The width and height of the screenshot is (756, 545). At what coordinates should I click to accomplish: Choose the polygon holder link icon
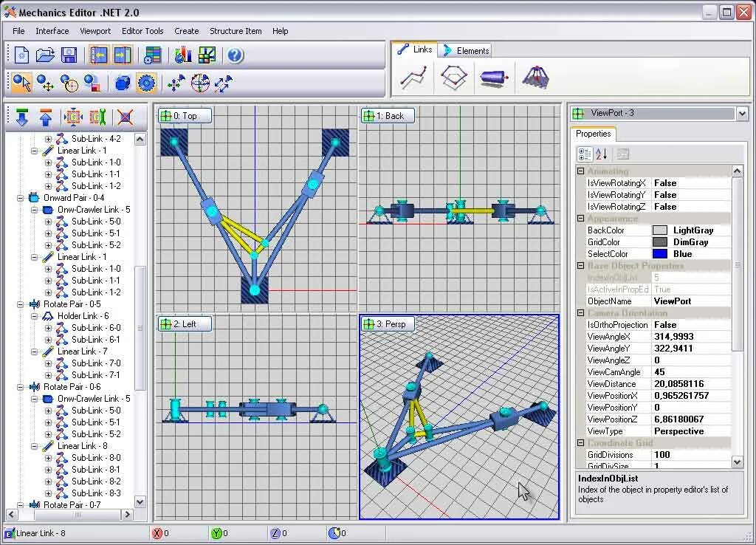[454, 78]
